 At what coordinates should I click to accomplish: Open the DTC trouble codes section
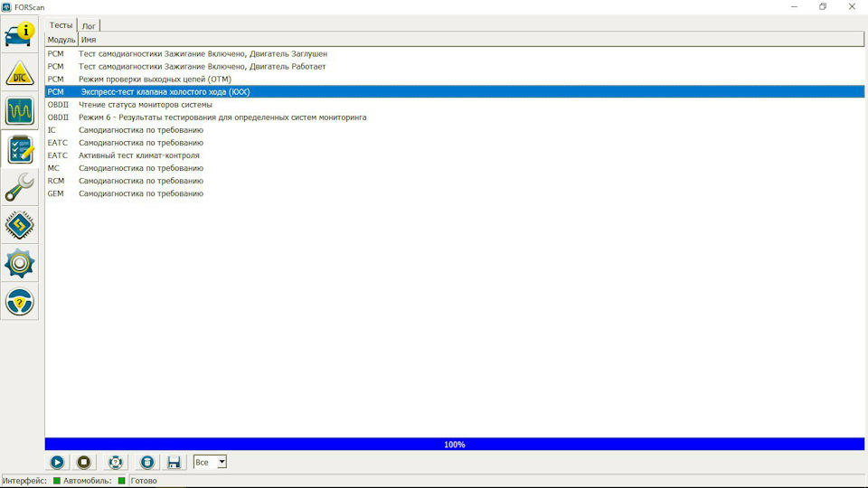click(19, 73)
